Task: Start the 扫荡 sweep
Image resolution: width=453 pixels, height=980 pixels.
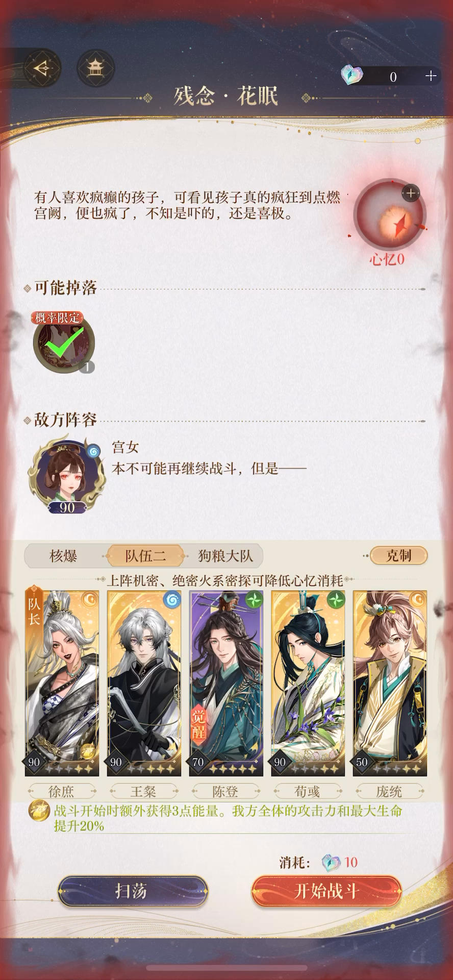Action: [x=132, y=891]
